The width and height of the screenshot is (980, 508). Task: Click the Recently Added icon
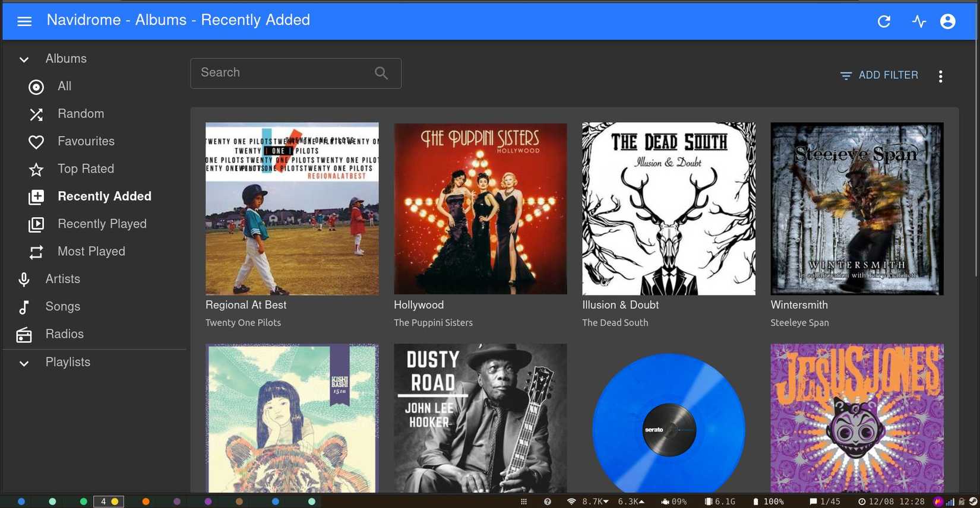pos(36,197)
